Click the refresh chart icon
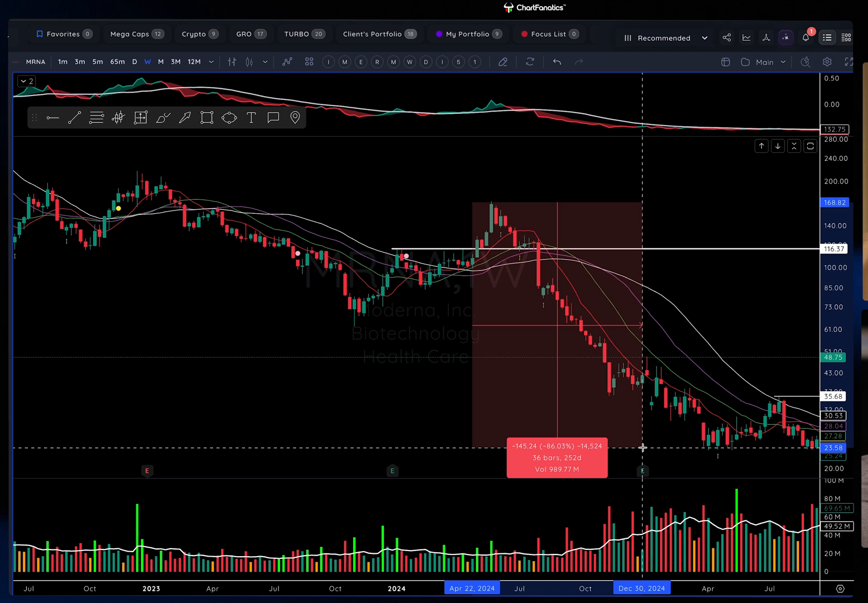 pyautogui.click(x=530, y=62)
